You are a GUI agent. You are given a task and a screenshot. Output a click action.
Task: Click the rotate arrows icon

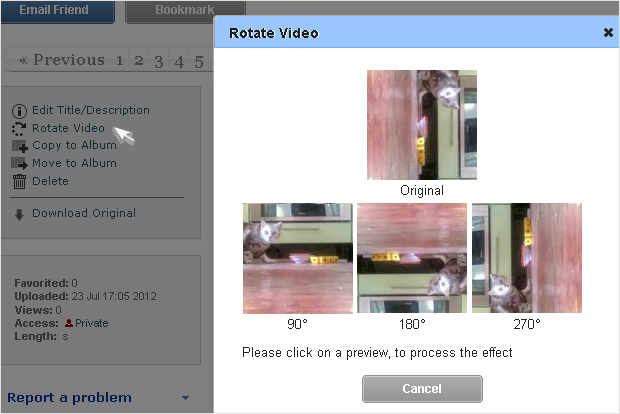19,129
